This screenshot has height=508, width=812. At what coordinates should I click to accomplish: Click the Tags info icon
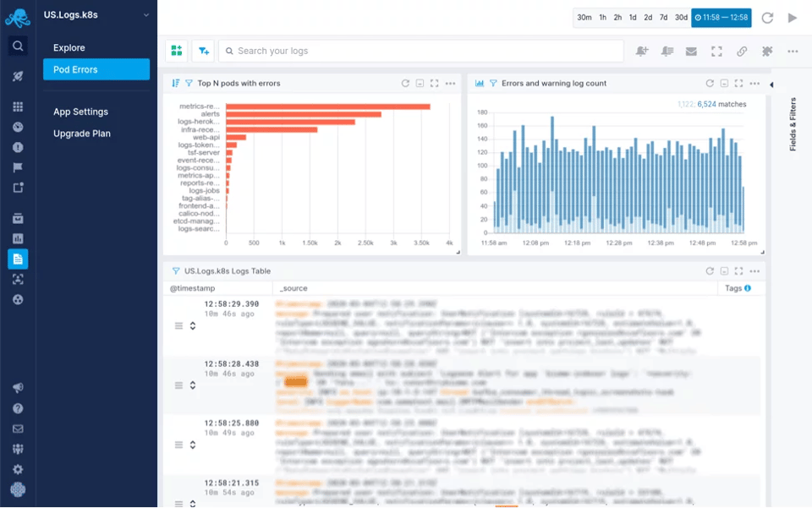tap(747, 288)
